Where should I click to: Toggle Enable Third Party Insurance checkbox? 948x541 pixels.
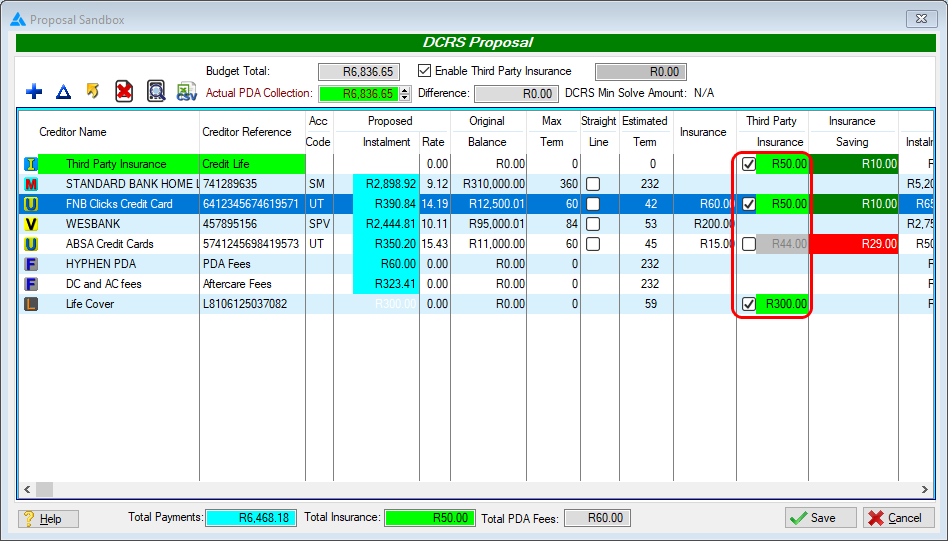(x=424, y=71)
